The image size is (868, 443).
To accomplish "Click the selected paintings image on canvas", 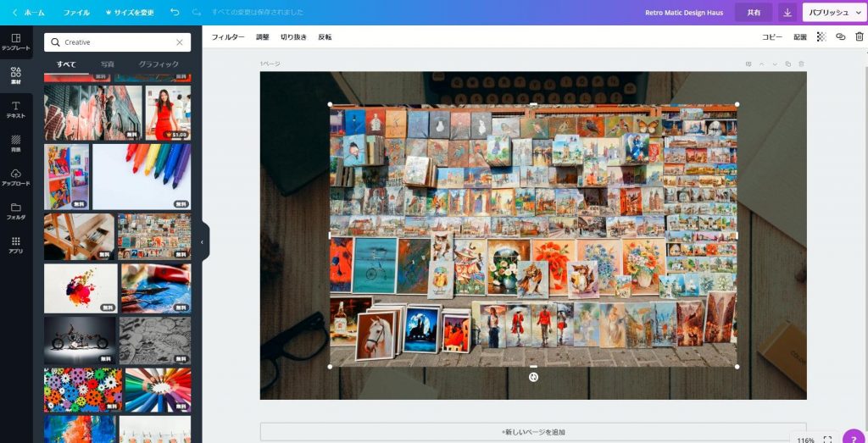I will [x=533, y=235].
